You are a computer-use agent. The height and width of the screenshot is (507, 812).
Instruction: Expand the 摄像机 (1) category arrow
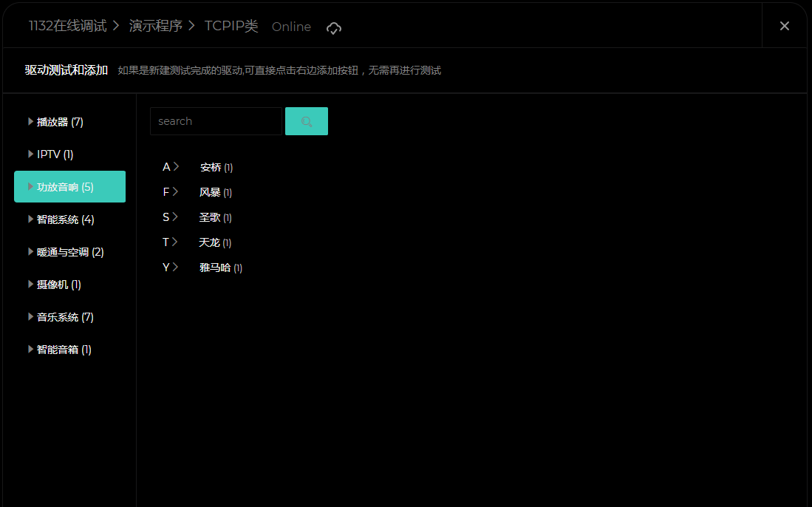[x=30, y=285]
